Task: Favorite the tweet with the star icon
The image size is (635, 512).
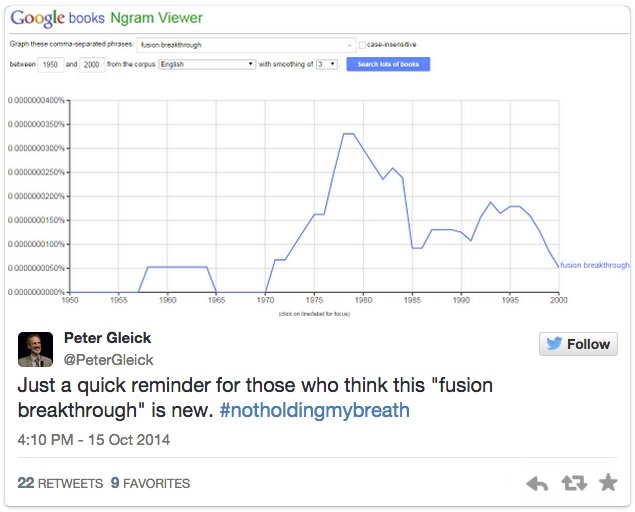Action: click(x=608, y=484)
